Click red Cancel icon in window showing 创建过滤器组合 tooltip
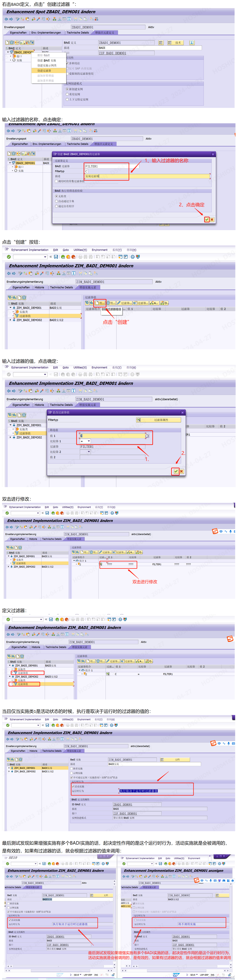Screen dimensions: 236x980 [73, 257]
